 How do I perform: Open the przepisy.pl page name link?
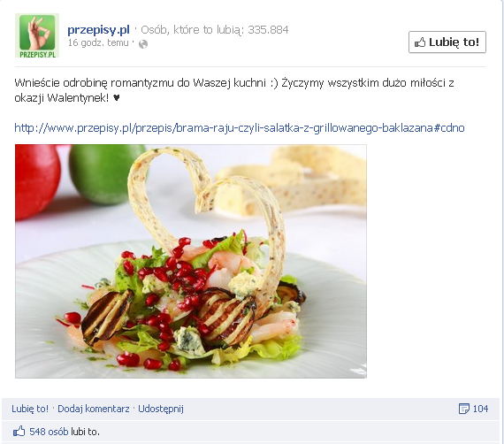(x=98, y=29)
